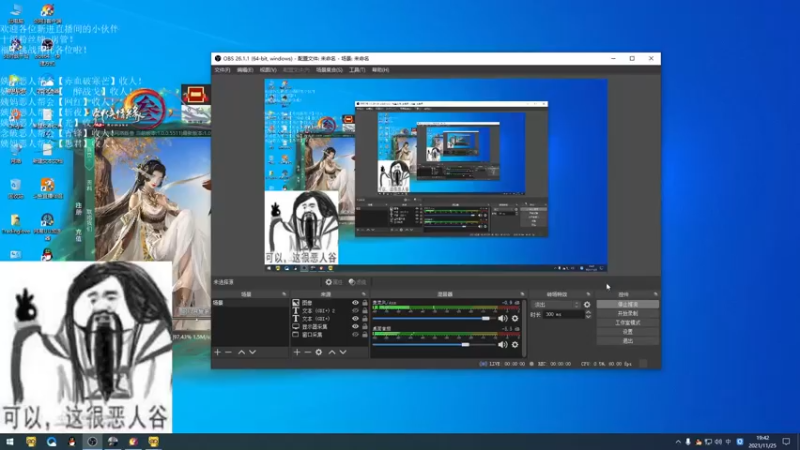
Task: Open microphone channel settings gear
Action: point(515,318)
